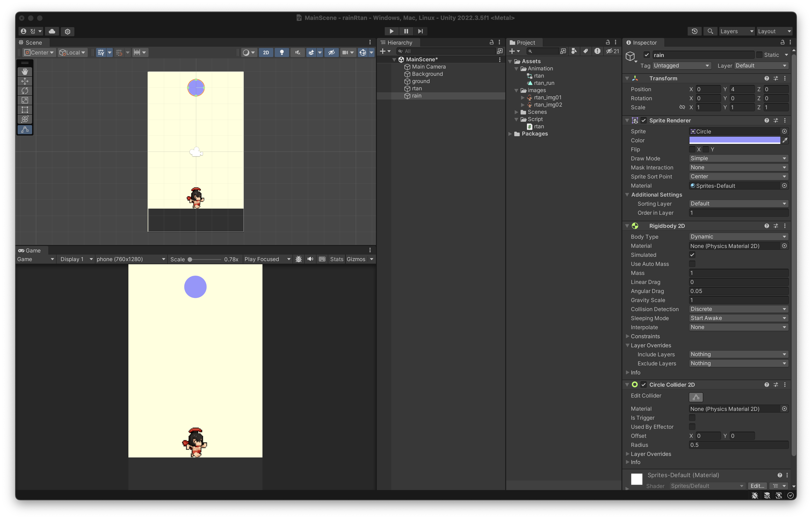
Task: Click the Position Y input field
Action: pos(742,89)
